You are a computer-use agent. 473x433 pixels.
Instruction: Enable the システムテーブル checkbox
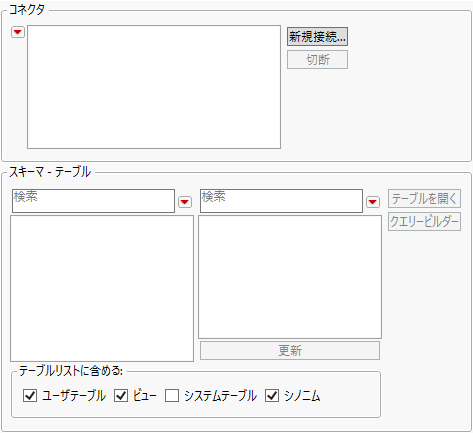[172, 396]
